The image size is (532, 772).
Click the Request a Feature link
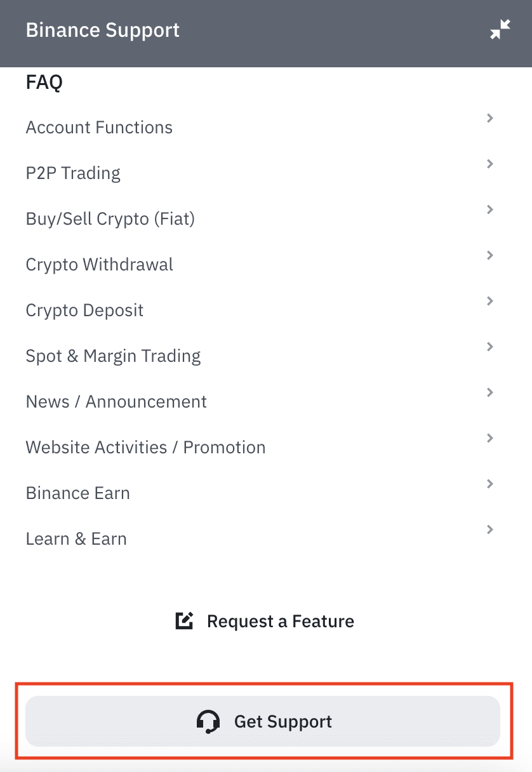280,621
